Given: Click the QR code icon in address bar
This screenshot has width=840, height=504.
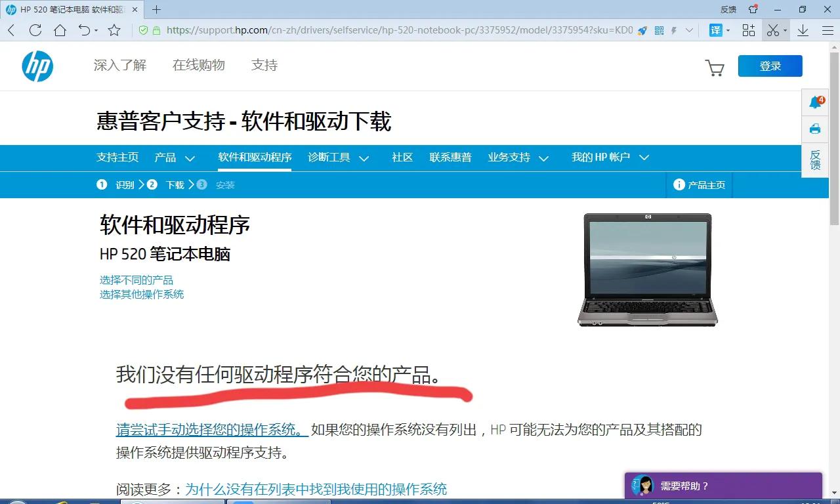Looking at the screenshot, I should click(659, 30).
